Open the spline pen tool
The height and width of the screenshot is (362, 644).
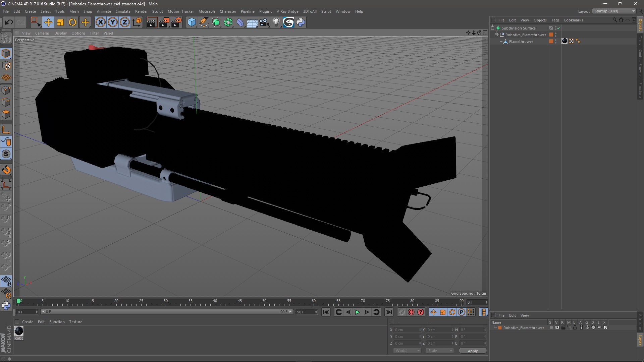point(204,22)
